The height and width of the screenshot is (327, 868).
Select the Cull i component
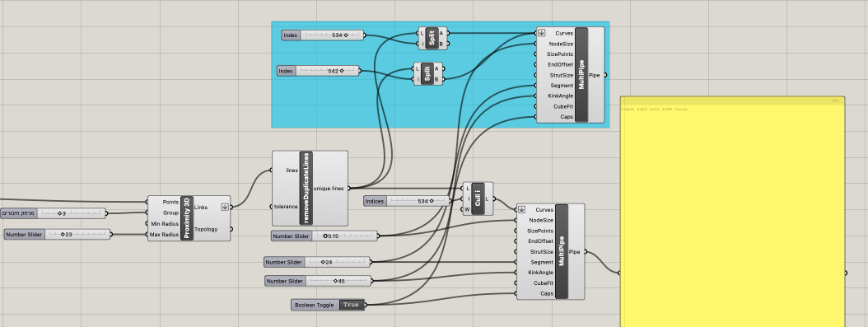click(x=478, y=199)
